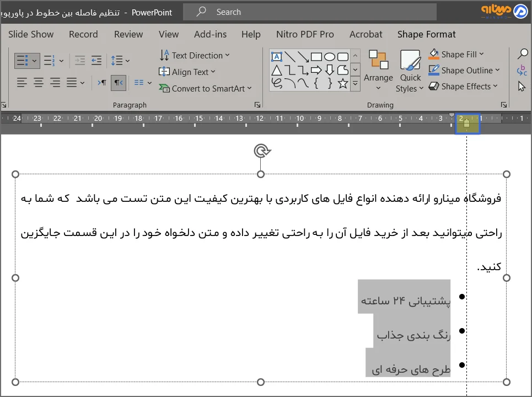Increase list indent level
Image resolution: width=532 pixels, height=397 pixels.
pos(96,61)
